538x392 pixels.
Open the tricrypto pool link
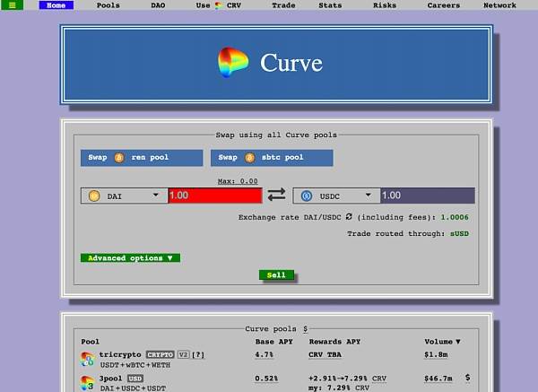point(120,354)
